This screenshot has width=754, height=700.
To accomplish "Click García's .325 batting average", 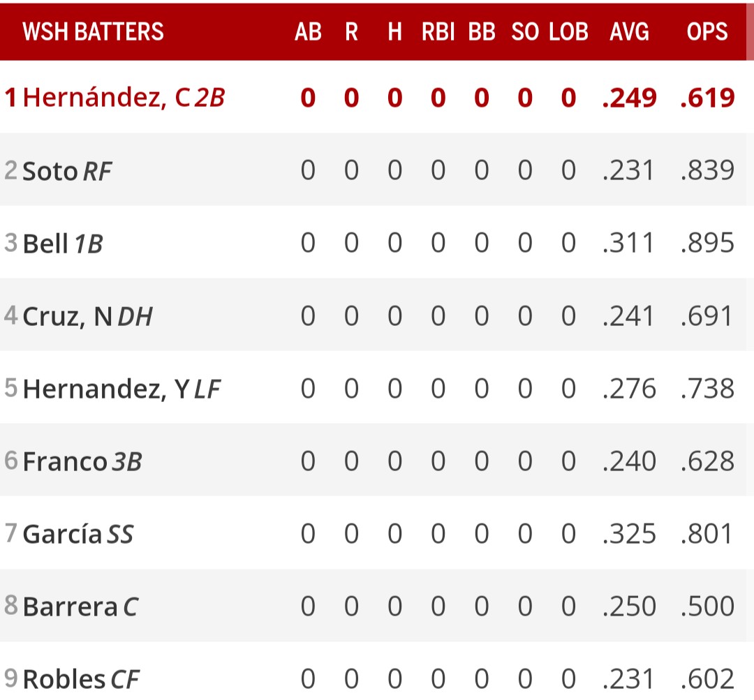I will click(x=629, y=535).
